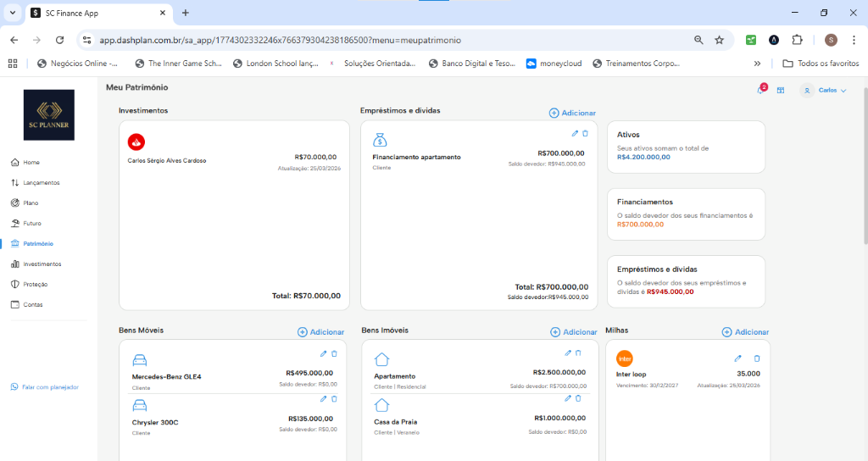868x461 pixels.
Task: Open the Chrome profile avatar
Action: click(x=831, y=40)
